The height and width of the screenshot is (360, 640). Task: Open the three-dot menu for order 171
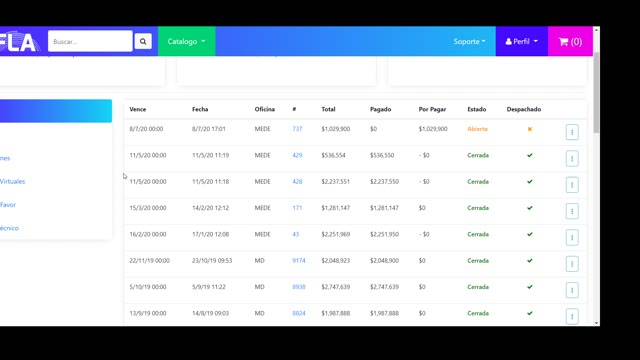pyautogui.click(x=572, y=211)
